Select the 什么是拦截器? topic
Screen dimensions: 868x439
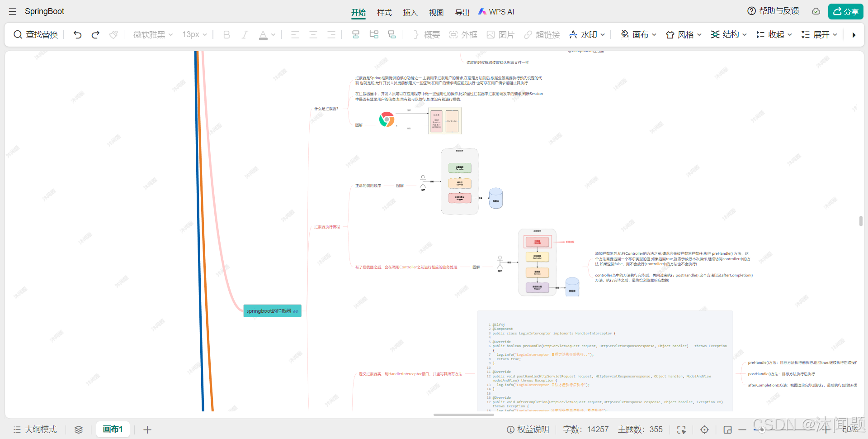326,109
